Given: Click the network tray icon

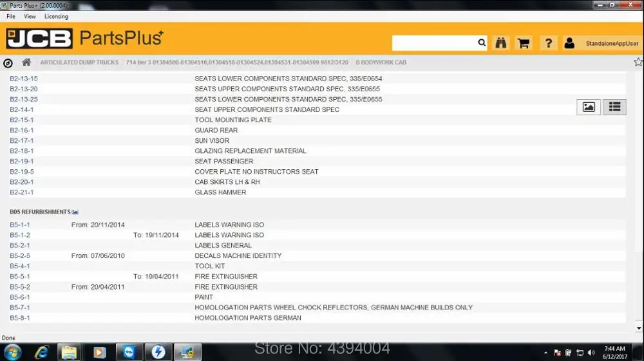Looking at the screenshot, I should tap(580, 353).
